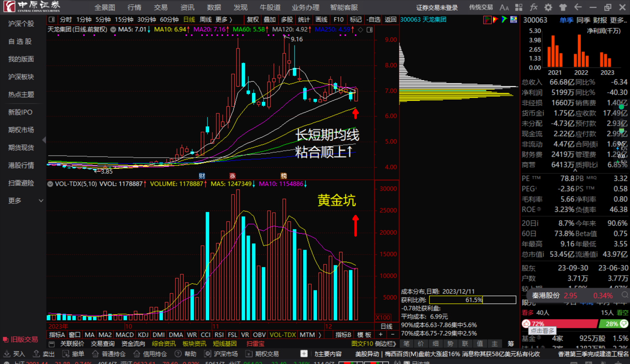Click the 模板 template button

364,335
